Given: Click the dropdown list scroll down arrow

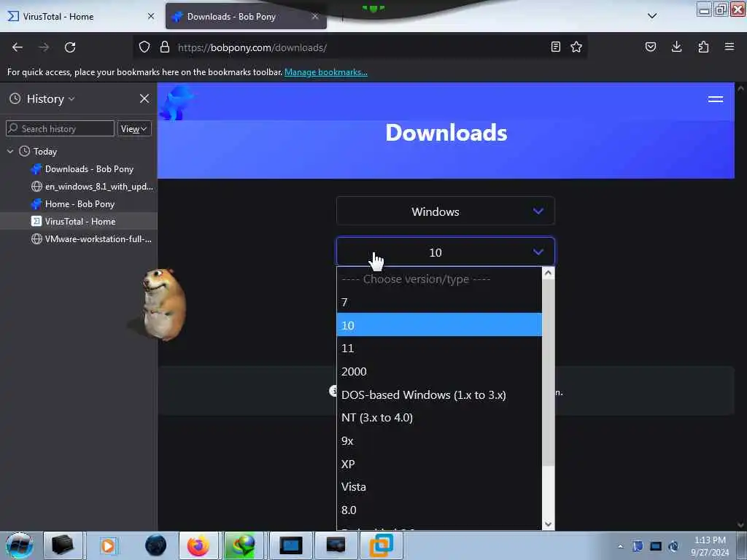Looking at the screenshot, I should tap(549, 524).
